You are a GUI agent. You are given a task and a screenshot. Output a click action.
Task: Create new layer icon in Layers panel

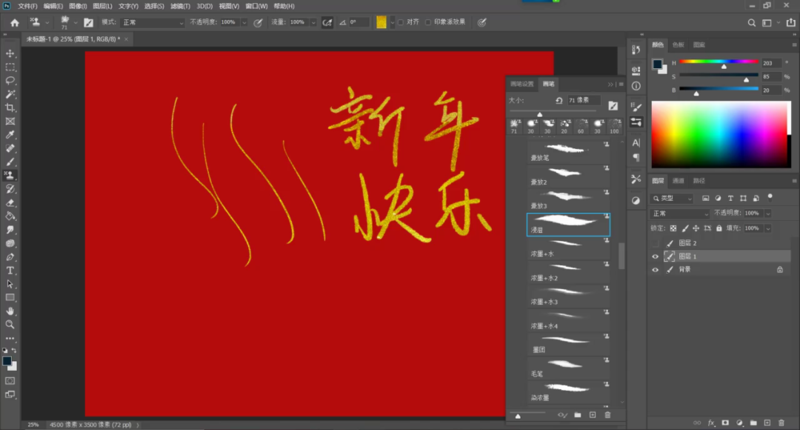(x=767, y=423)
